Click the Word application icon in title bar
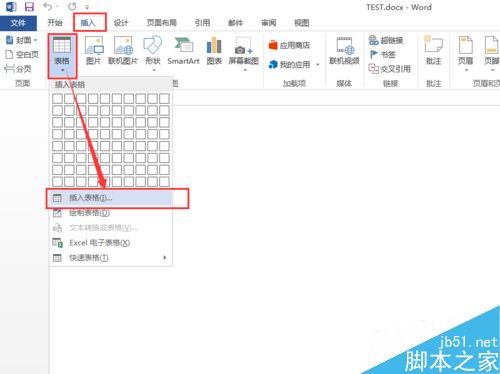This screenshot has height=374, width=500. pos(11,7)
